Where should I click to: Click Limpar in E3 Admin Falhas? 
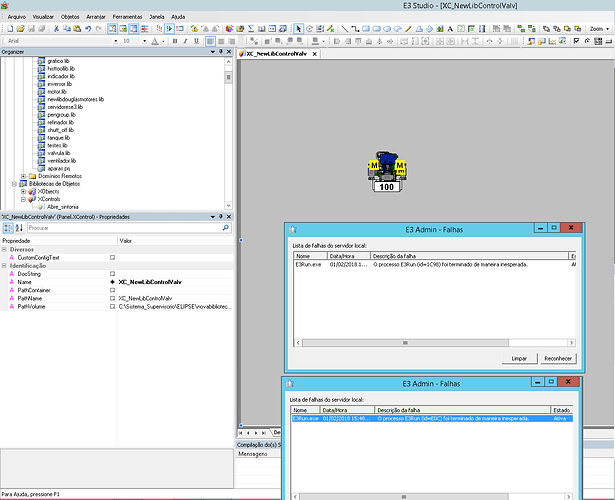pos(519,358)
